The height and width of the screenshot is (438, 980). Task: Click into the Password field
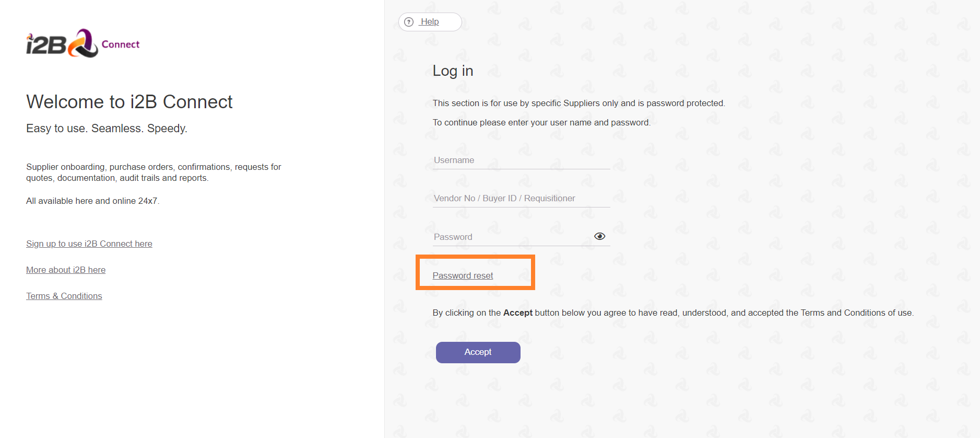(x=513, y=237)
